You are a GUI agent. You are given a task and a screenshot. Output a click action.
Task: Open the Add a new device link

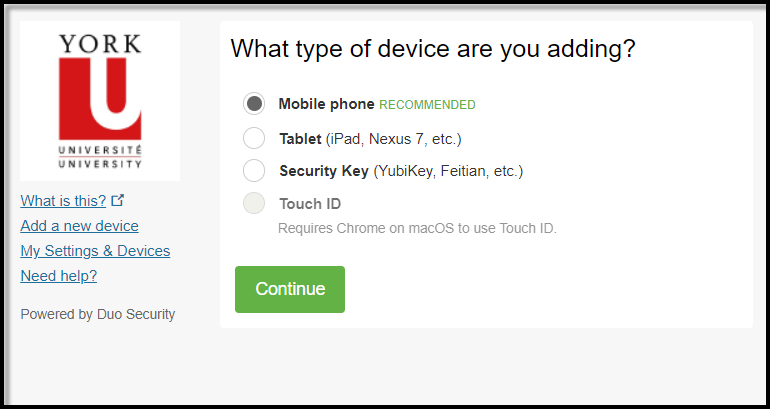click(x=80, y=226)
